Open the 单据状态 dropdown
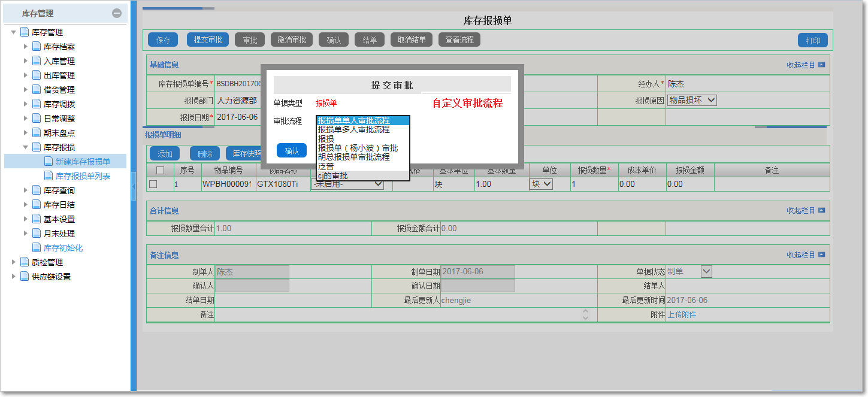 (706, 272)
